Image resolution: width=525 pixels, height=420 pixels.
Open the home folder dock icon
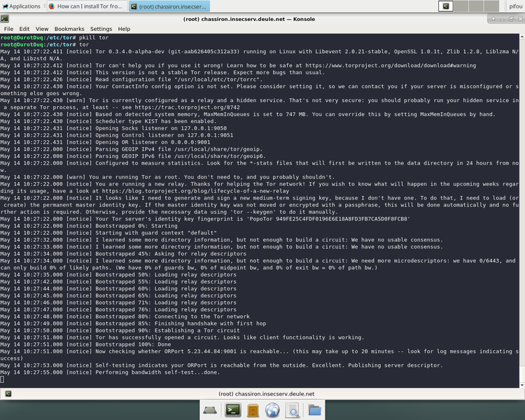pos(314,410)
